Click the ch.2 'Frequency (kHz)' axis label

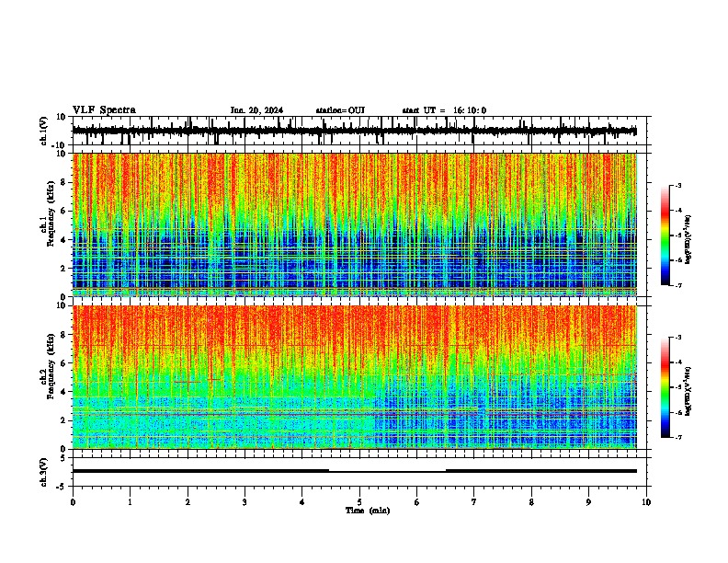51,366
